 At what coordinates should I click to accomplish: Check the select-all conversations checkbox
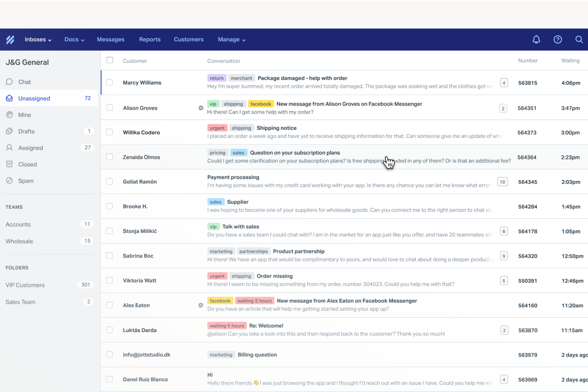point(110,60)
